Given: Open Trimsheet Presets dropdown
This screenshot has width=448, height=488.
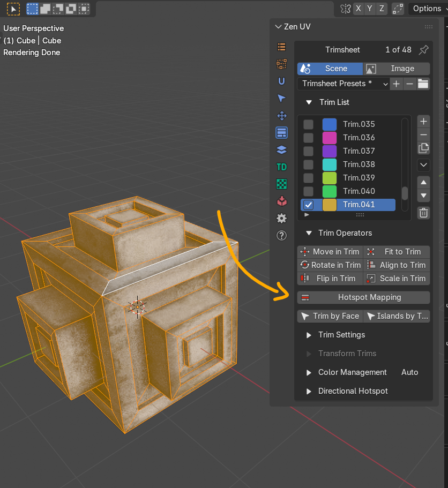Looking at the screenshot, I should point(344,84).
